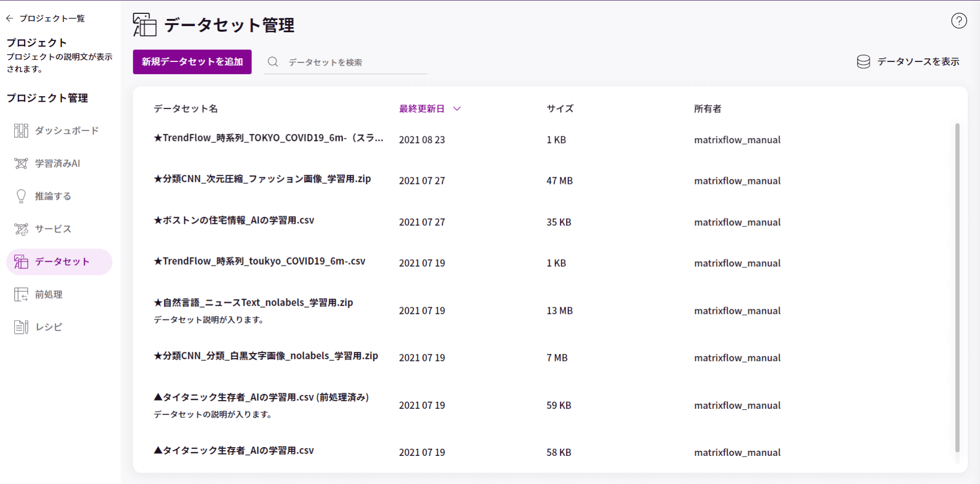Sort by 最終更新日 column header
The image size is (980, 484).
[422, 109]
